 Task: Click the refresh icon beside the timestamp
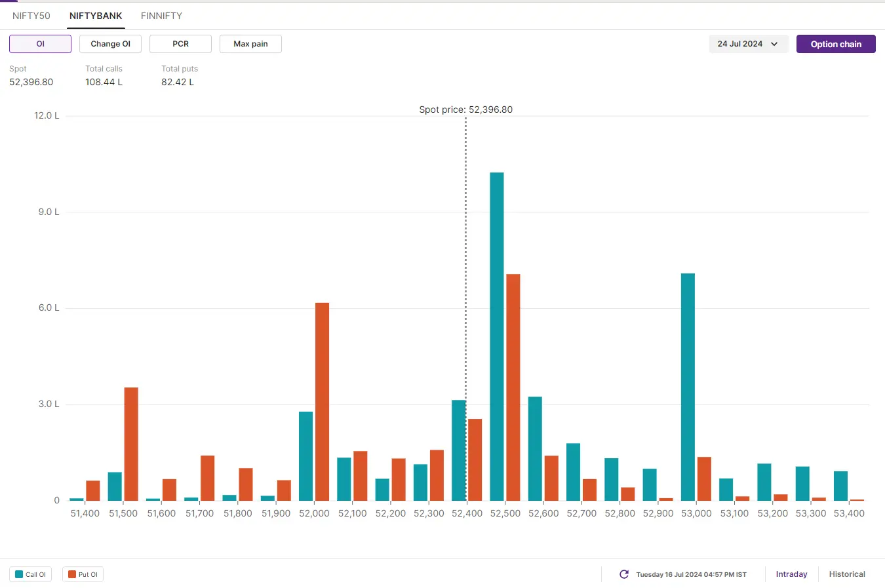point(624,574)
